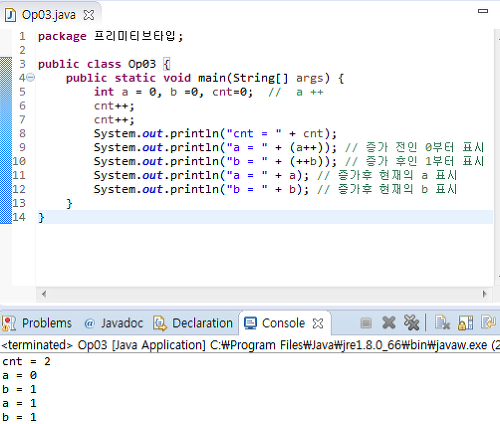
Task: Minimize the editor area
Action: 483,11
